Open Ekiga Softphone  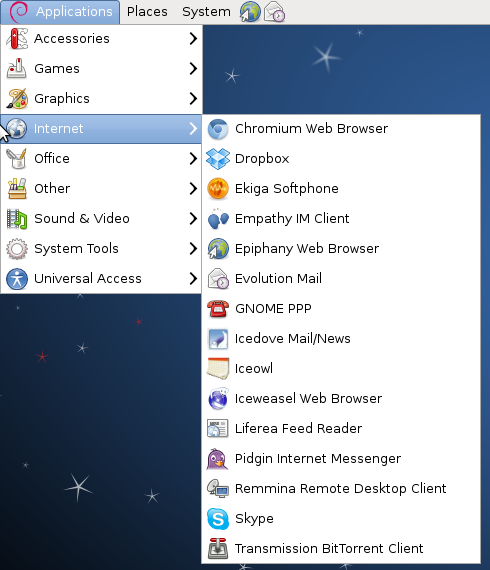point(341,189)
